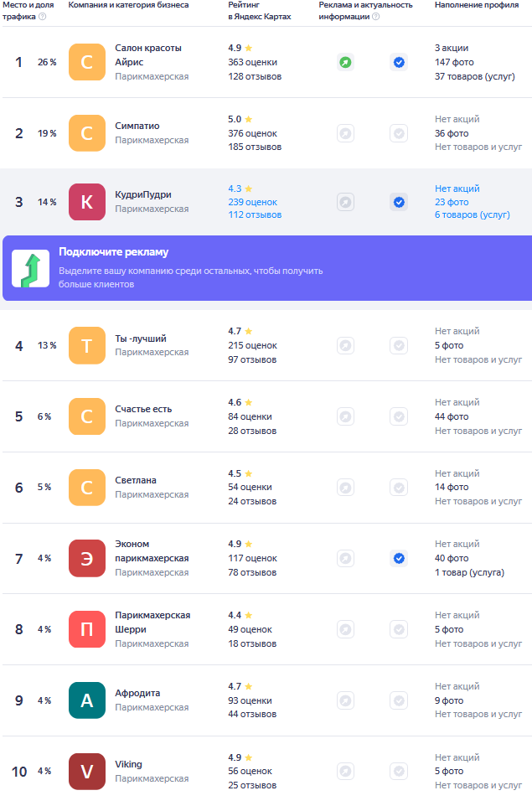
Task: Click the 93 оценки text for Афродита
Action: pyautogui.click(x=250, y=700)
